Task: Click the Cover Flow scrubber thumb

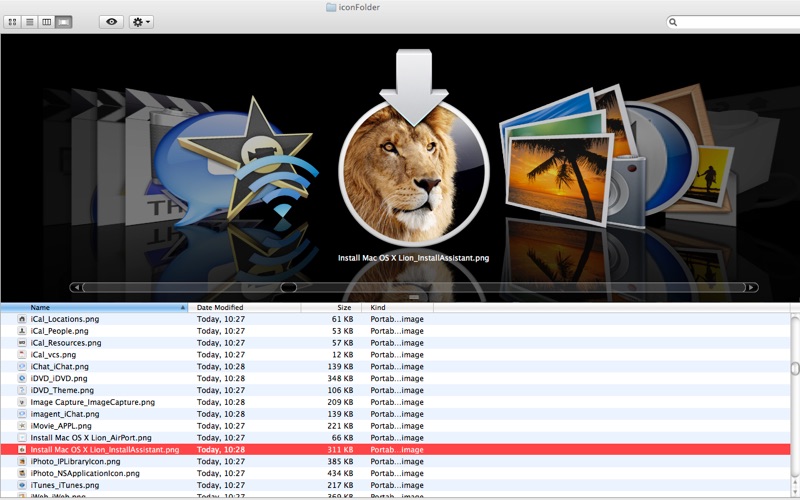Action: (x=288, y=287)
